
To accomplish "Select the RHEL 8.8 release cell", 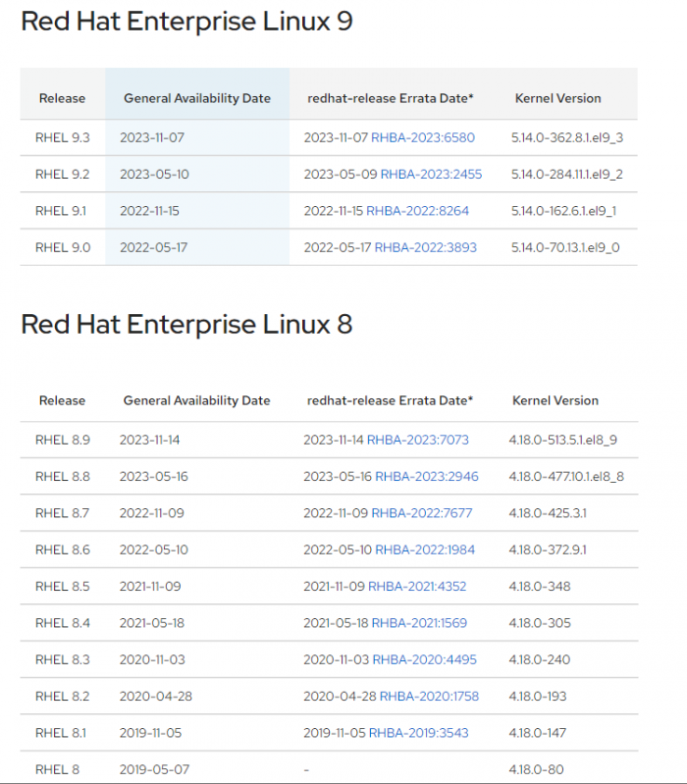I will [63, 476].
